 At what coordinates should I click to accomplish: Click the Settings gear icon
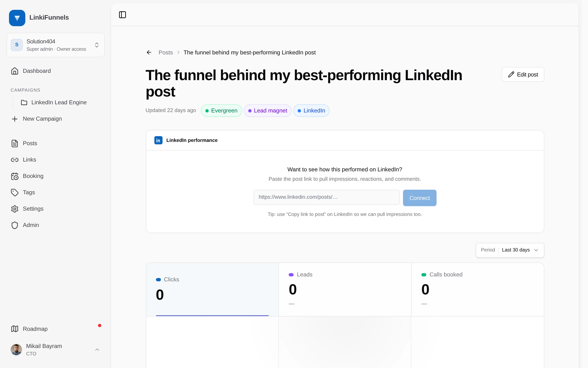point(14,209)
